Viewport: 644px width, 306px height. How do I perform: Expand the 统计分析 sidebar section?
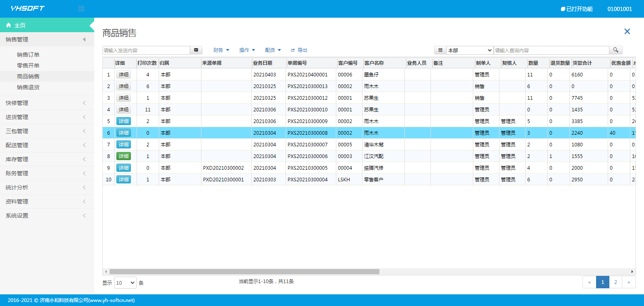tap(47, 187)
